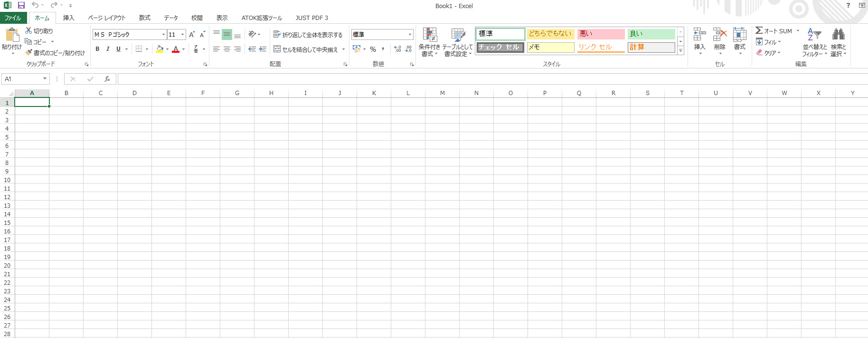Cut selection with 切り取り scissors

click(39, 31)
